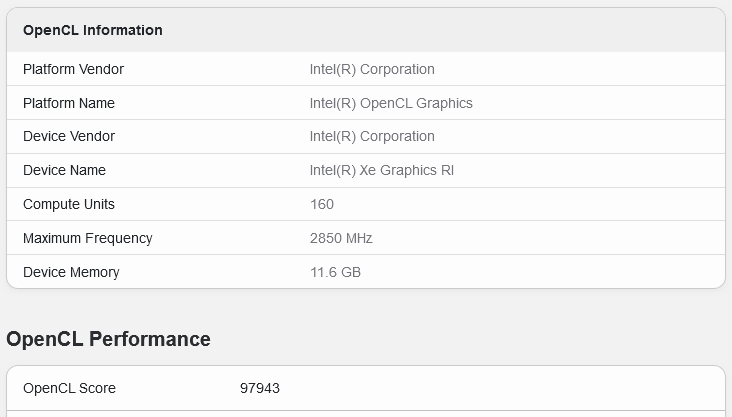Click the word Information in the table header
Screen dimensions: 732x417
(123, 30)
